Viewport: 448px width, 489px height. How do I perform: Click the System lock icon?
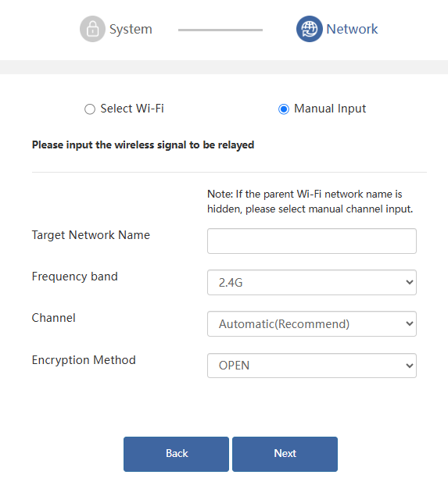(92, 29)
